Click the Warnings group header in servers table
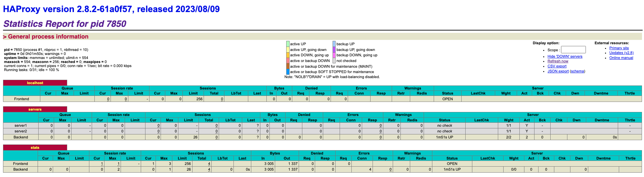644x177 pixels. point(403,115)
